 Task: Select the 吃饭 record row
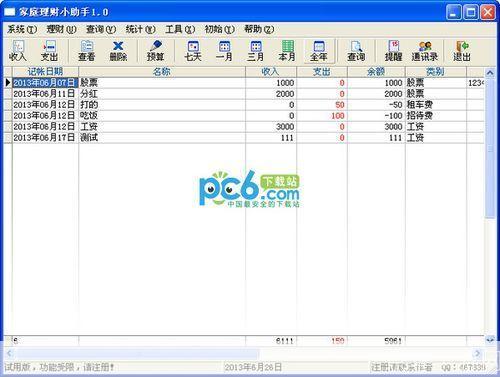click(x=244, y=116)
